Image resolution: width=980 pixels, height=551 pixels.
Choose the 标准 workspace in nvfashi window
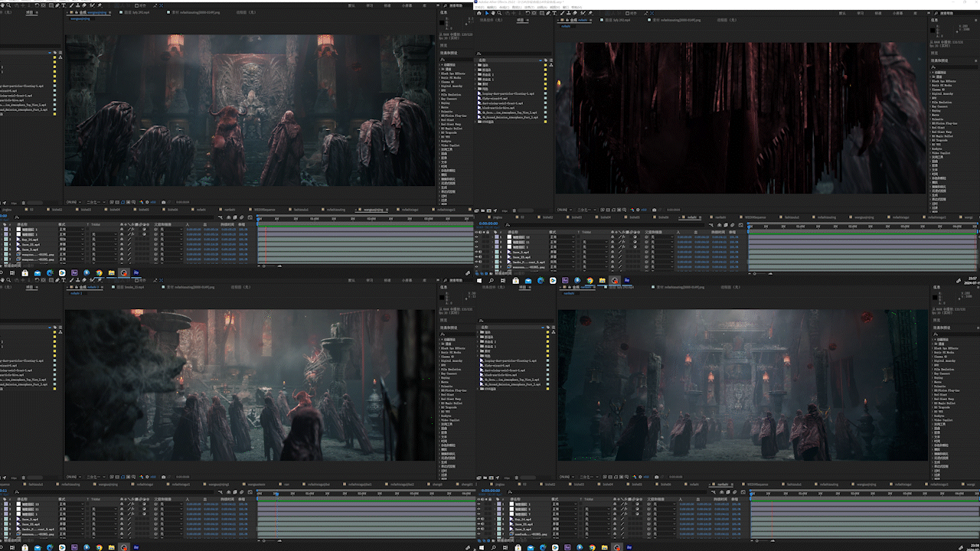pyautogui.click(x=878, y=13)
